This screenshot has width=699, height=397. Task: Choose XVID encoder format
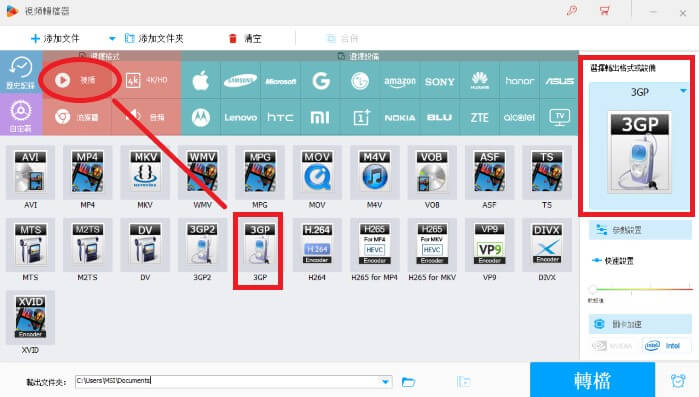click(x=30, y=318)
